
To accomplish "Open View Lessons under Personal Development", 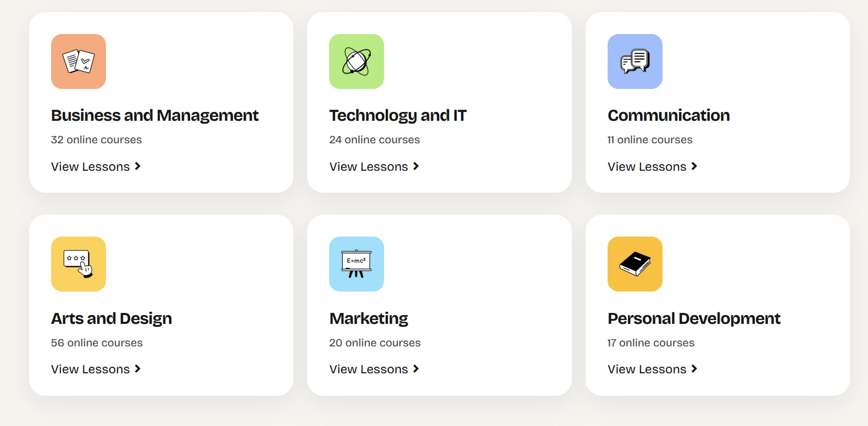I will 653,369.
